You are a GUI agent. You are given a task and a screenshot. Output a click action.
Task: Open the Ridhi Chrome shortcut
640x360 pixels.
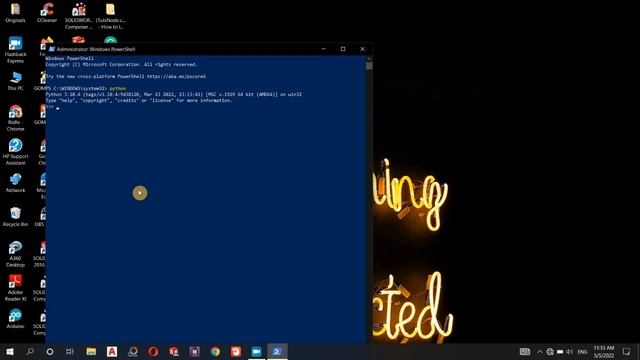(x=15, y=118)
